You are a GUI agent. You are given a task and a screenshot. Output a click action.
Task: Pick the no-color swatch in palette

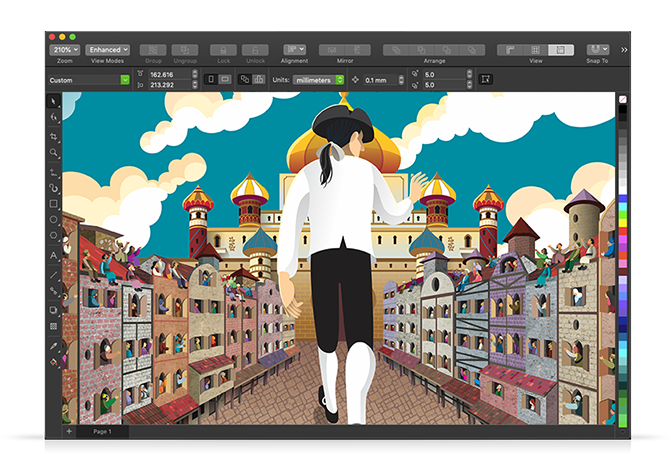point(623,99)
